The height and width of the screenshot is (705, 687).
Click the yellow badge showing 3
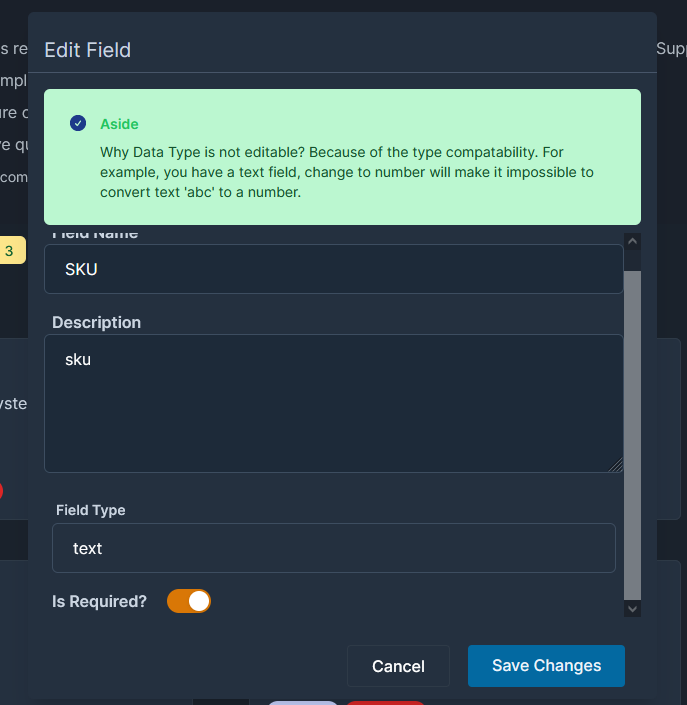(11, 250)
